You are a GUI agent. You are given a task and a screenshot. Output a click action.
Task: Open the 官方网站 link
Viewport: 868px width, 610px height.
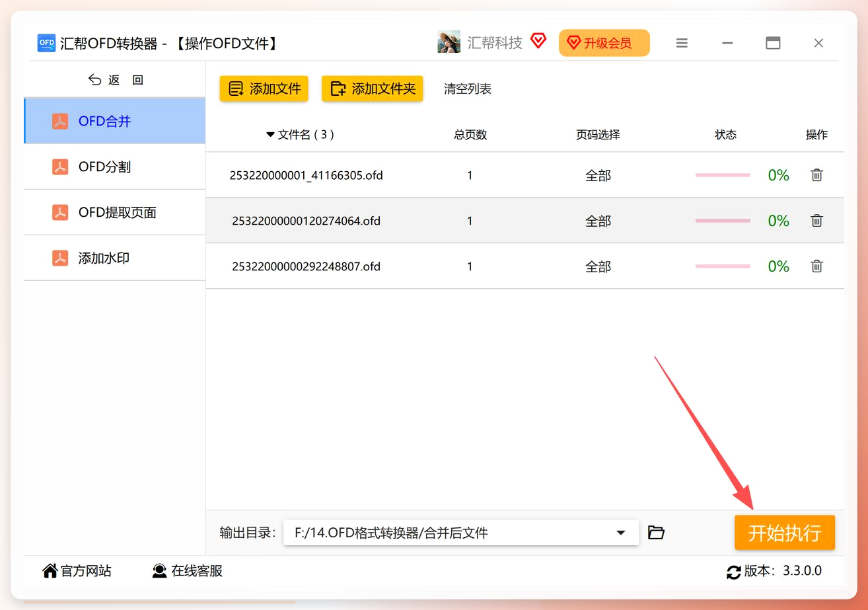tap(77, 571)
